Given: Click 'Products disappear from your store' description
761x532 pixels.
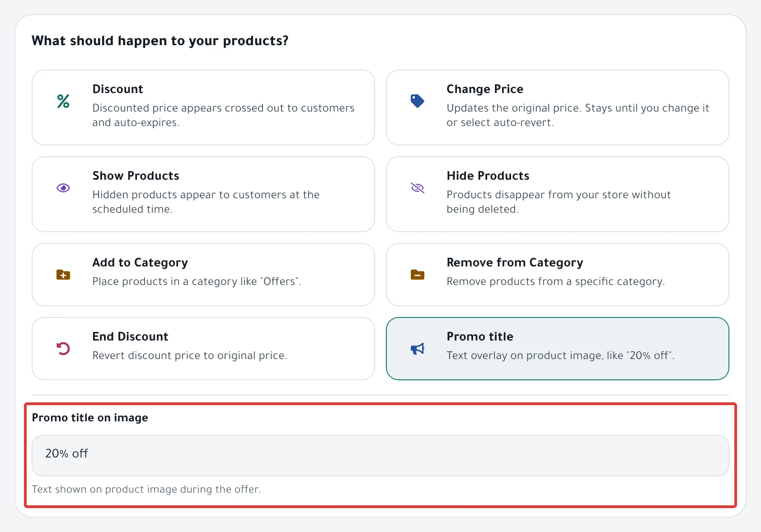Looking at the screenshot, I should click(559, 202).
